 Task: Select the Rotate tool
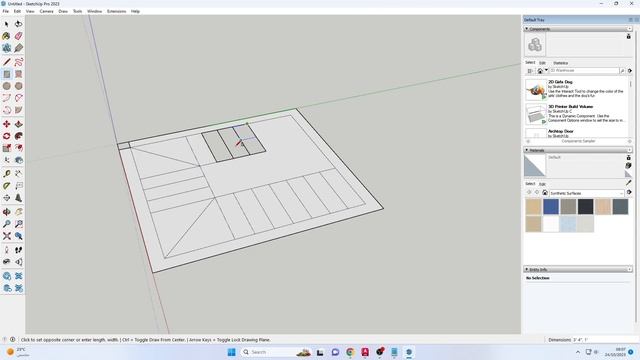pos(7,136)
